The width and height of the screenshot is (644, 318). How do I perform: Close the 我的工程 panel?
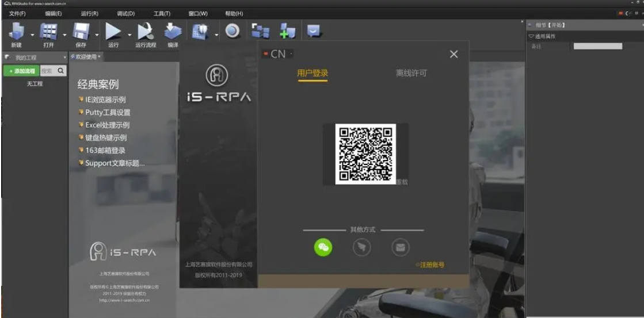point(64,58)
